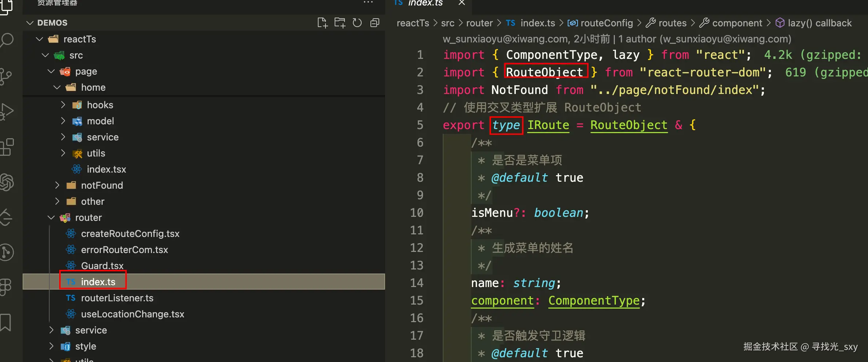Viewport: 868px width, 362px height.
Task: Expand the notFound folder
Action: tap(57, 185)
